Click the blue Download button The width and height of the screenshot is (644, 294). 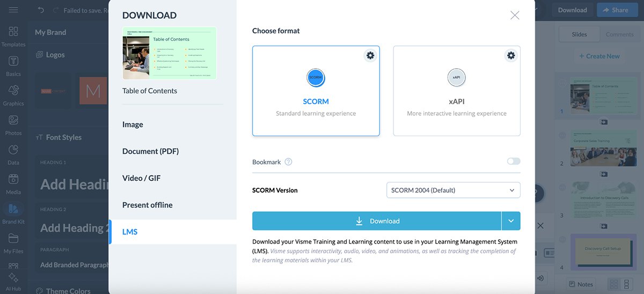[x=377, y=221]
